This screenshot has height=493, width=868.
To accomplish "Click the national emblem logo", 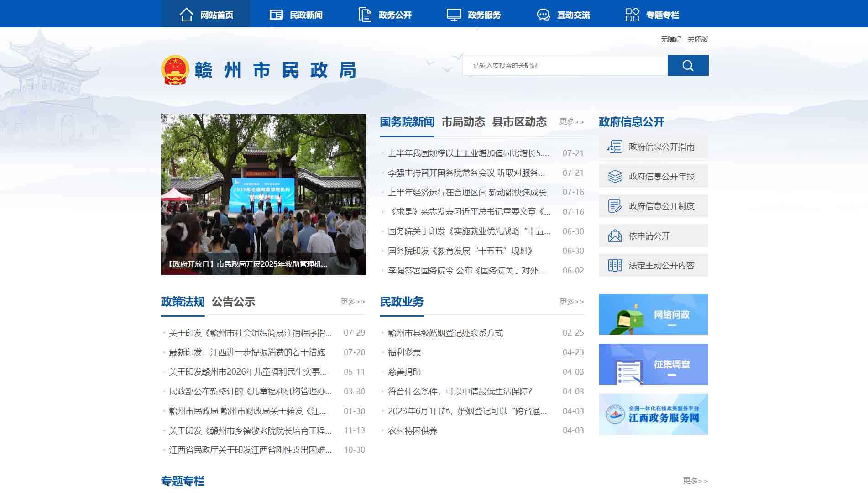I will click(x=175, y=70).
